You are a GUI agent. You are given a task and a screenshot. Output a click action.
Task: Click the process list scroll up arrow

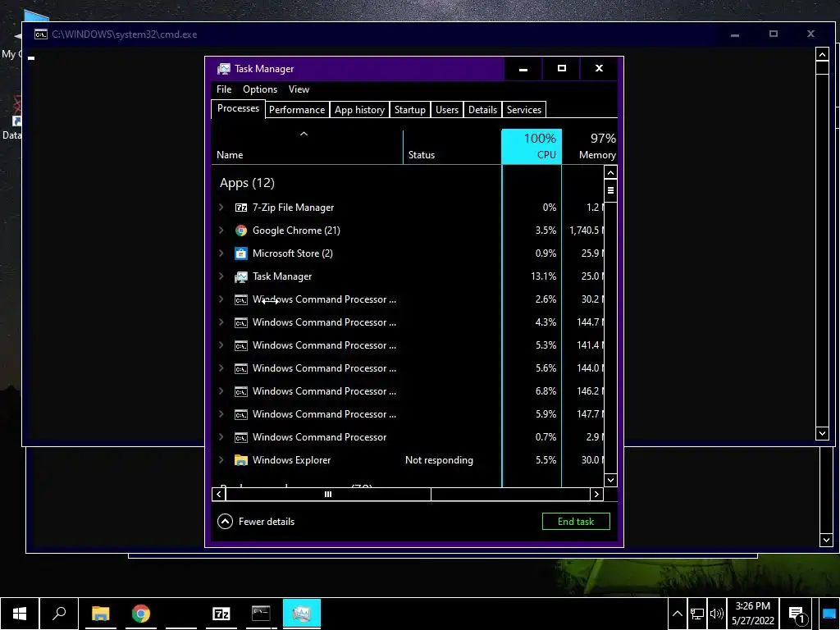click(x=610, y=172)
